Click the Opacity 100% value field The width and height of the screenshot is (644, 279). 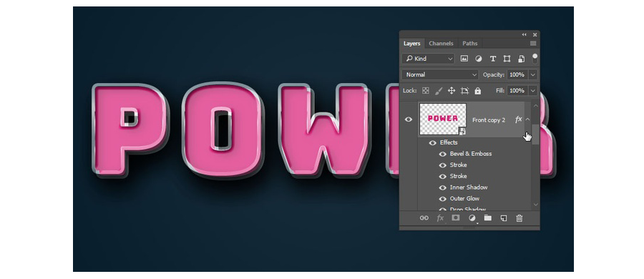pos(517,75)
